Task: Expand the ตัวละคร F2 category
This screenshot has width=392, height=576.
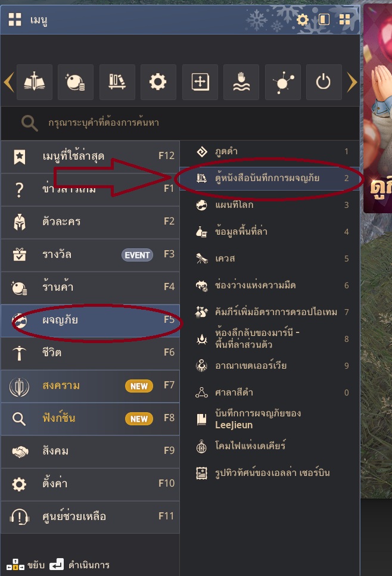Action: click(90, 222)
